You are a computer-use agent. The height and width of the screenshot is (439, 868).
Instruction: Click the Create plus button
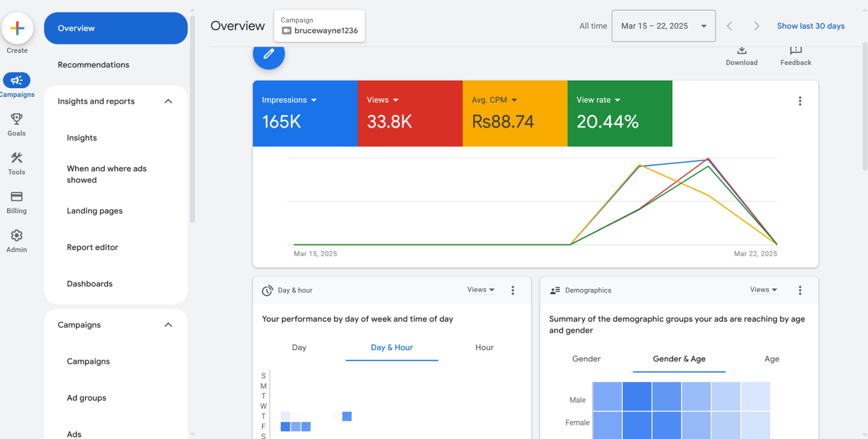coord(17,28)
